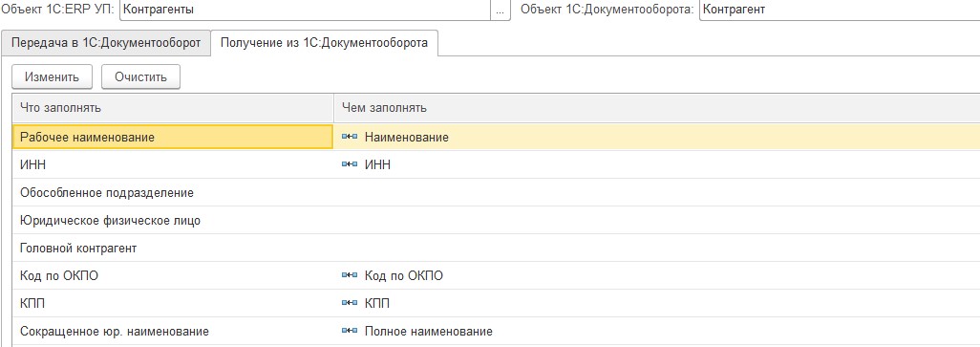Click the Очистить button
The height and width of the screenshot is (347, 980).
click(x=140, y=76)
